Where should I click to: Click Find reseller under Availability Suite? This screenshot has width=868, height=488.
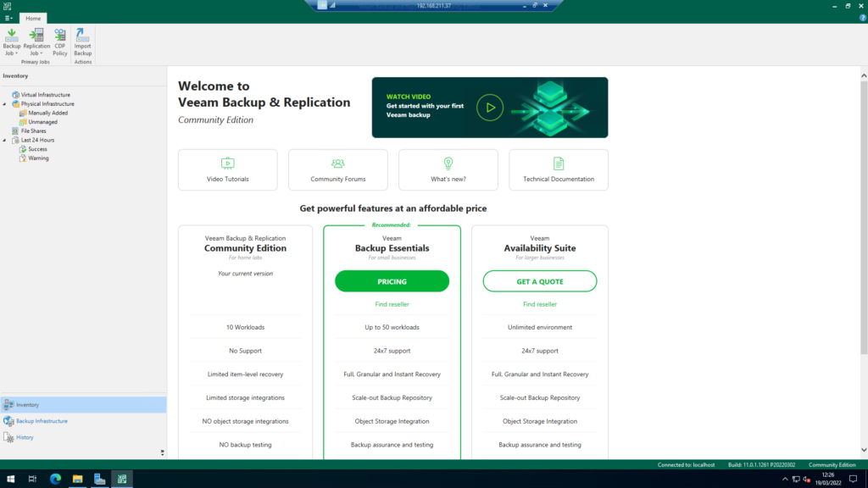540,304
